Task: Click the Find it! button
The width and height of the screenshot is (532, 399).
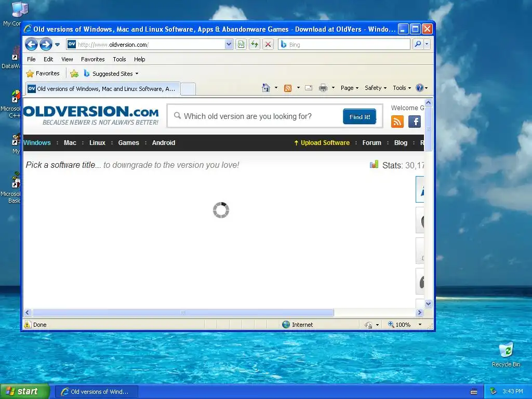Action: [x=360, y=116]
